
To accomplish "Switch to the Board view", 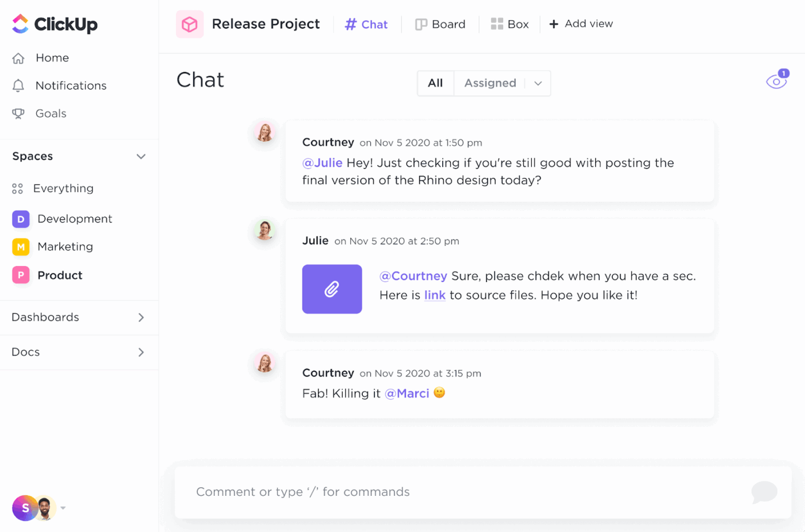I will [440, 24].
